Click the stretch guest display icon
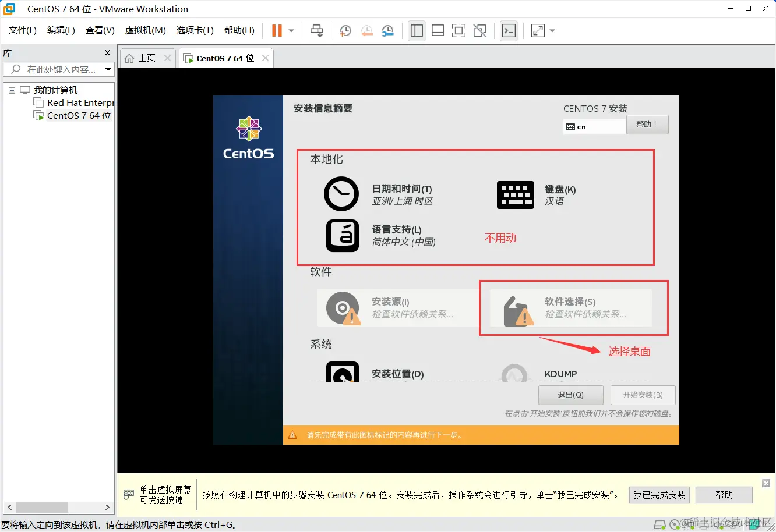 tap(538, 31)
